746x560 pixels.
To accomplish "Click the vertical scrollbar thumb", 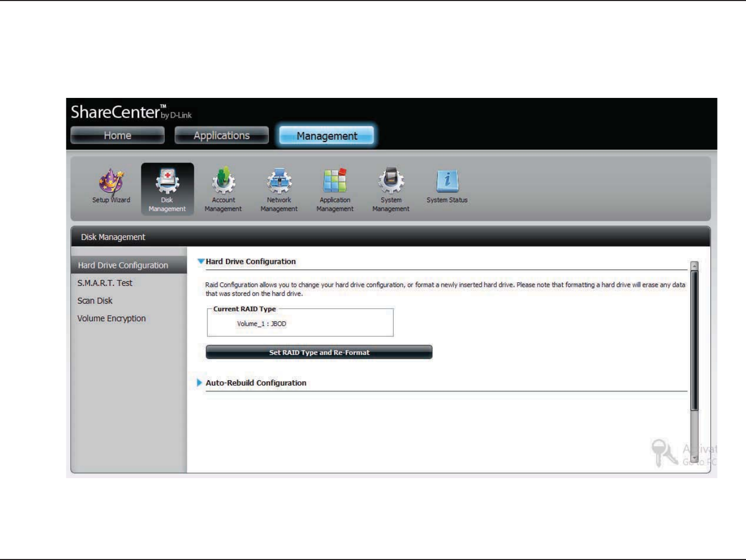I will coord(695,340).
